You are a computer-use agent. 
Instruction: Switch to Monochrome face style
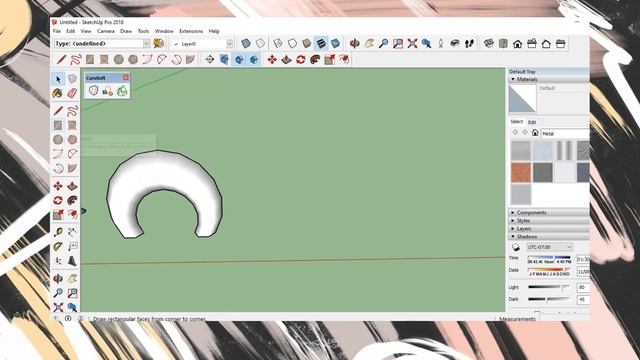(x=336, y=43)
